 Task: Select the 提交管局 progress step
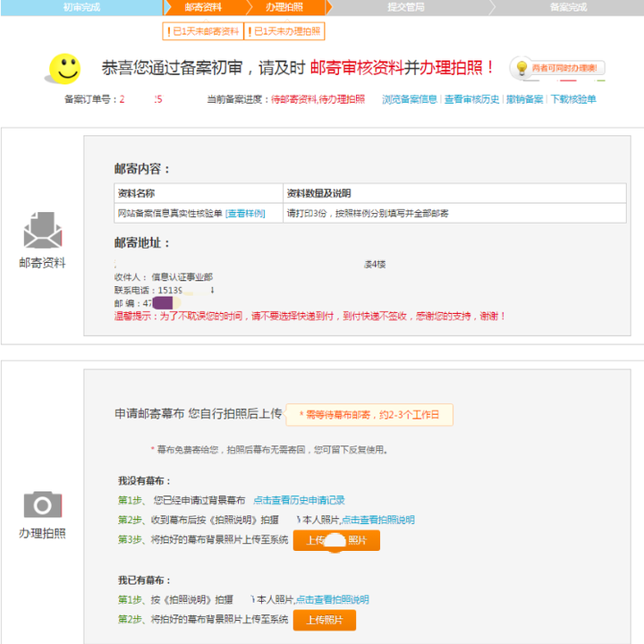pos(406,7)
